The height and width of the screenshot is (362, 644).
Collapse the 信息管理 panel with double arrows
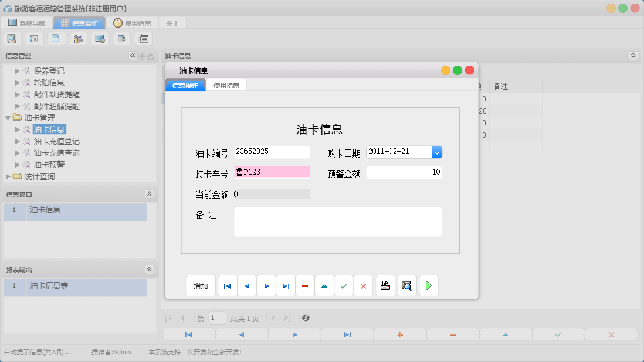click(x=133, y=55)
